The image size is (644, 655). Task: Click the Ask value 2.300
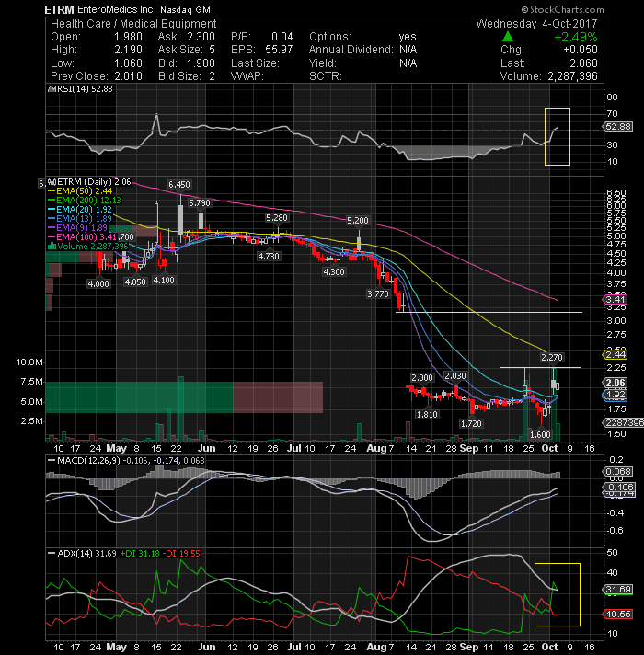pyautogui.click(x=201, y=37)
